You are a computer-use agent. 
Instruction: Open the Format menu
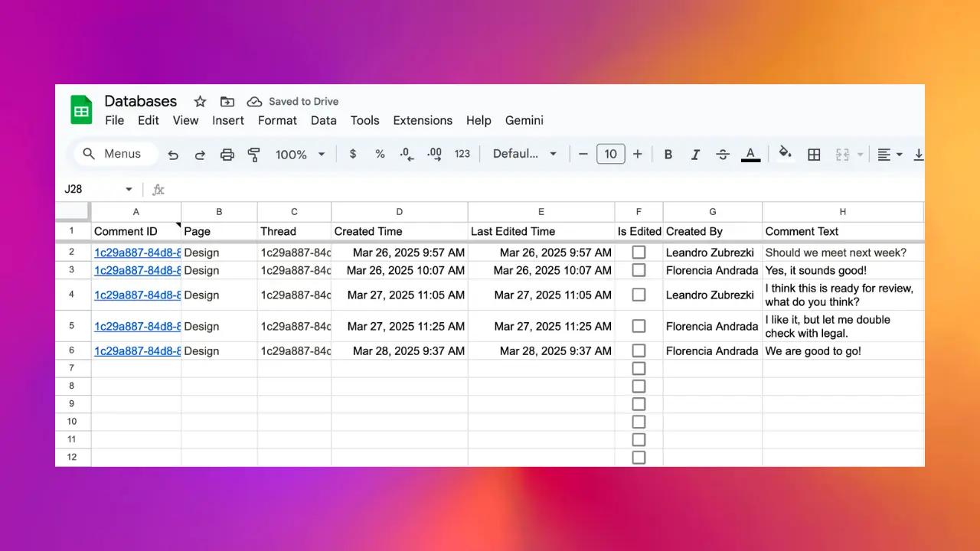277,120
